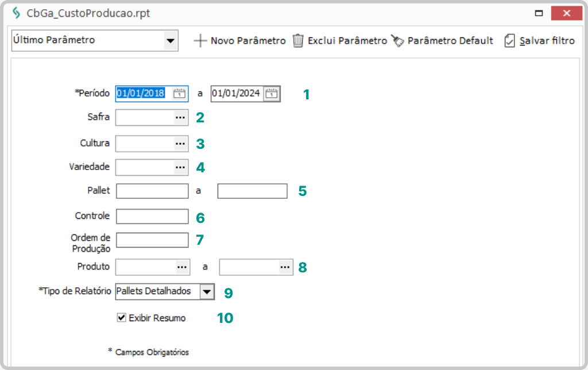Image resolution: width=588 pixels, height=370 pixels.
Task: Expand the Último Parâmetro dropdown
Action: 170,41
